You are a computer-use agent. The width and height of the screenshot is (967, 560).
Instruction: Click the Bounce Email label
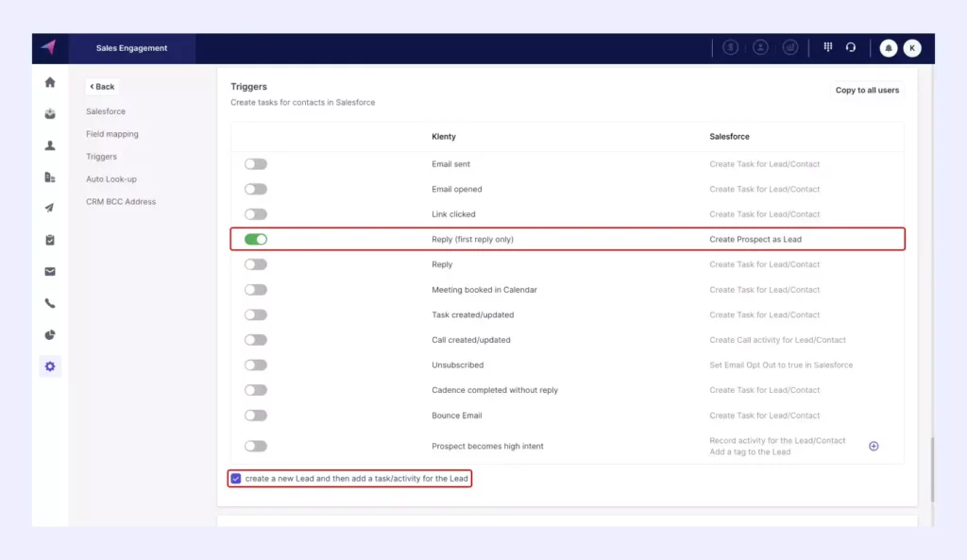456,416
